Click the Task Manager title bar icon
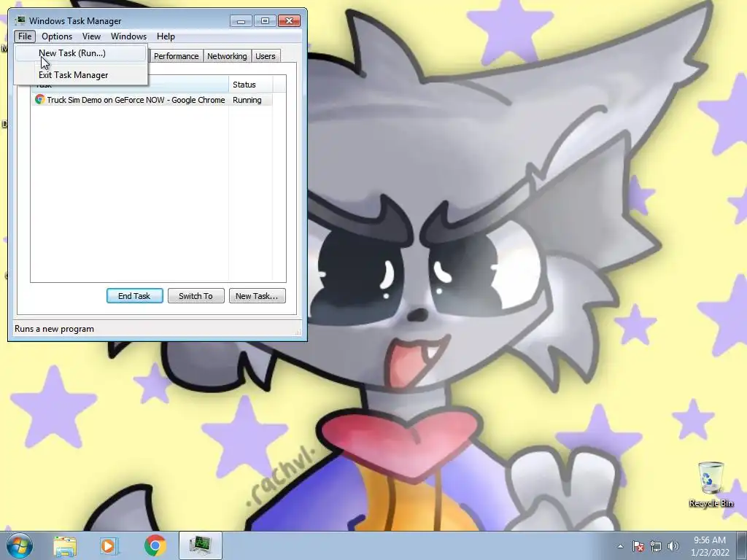This screenshot has height=560, width=747. (x=20, y=20)
